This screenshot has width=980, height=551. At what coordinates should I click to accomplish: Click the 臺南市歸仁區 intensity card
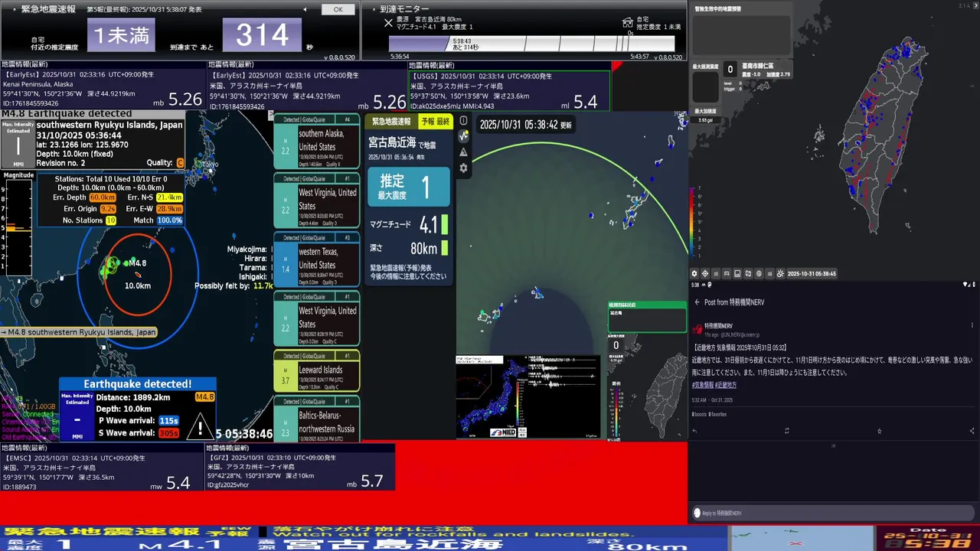(758, 70)
